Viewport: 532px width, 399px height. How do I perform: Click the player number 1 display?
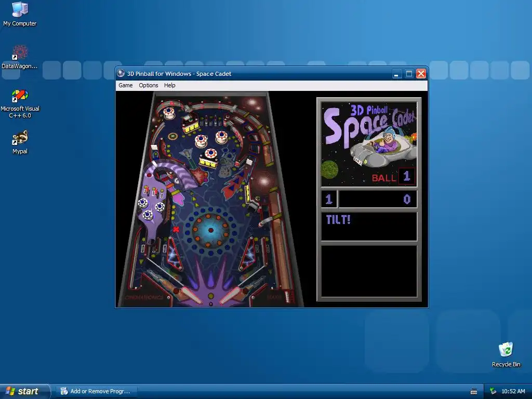(x=329, y=199)
